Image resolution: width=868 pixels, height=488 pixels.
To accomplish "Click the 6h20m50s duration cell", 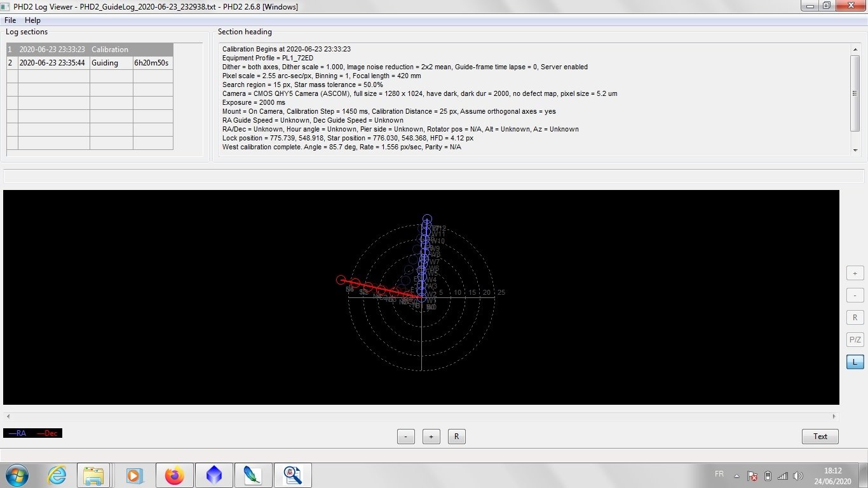I will pos(153,63).
